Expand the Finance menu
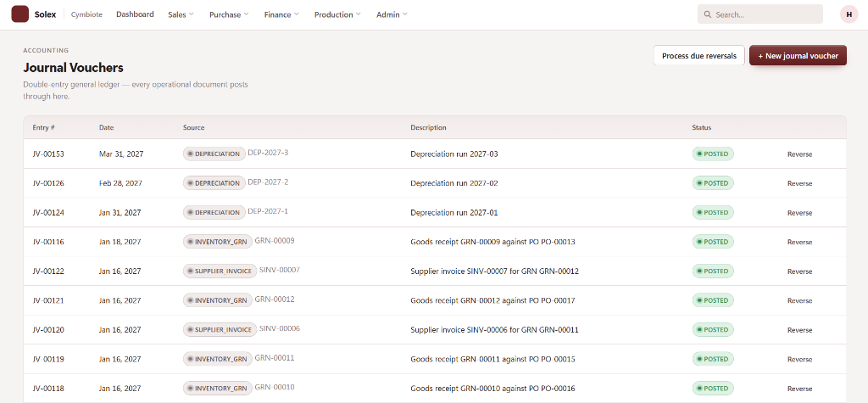Viewport: 868px width, 403px height. point(281,14)
